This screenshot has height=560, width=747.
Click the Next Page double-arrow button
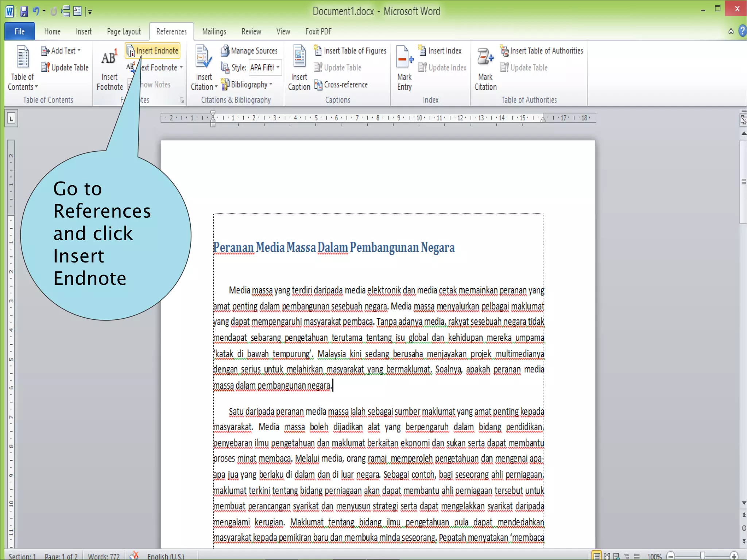[x=744, y=541]
